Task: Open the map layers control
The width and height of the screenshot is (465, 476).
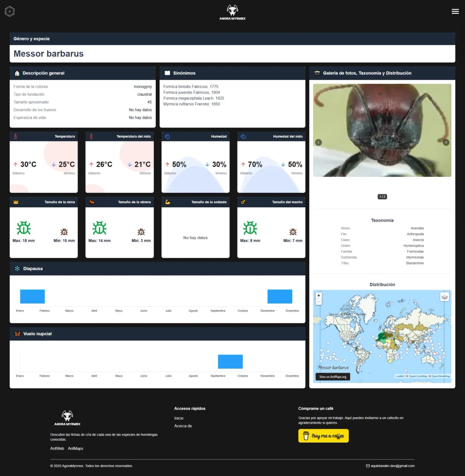Action: pyautogui.click(x=444, y=297)
